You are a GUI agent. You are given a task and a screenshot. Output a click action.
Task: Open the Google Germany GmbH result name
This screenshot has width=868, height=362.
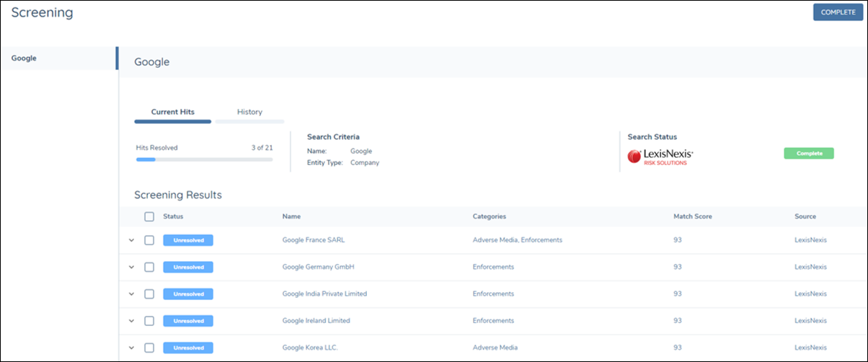pyautogui.click(x=318, y=267)
